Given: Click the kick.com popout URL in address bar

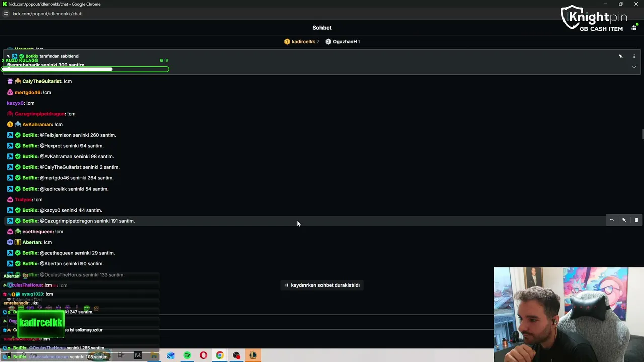Looking at the screenshot, I should (x=47, y=14).
